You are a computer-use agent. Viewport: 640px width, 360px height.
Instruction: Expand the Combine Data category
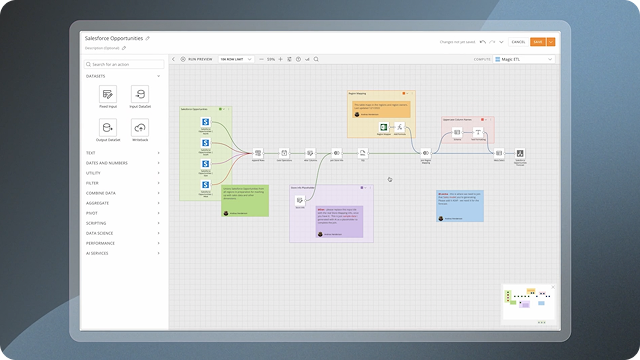click(x=158, y=193)
